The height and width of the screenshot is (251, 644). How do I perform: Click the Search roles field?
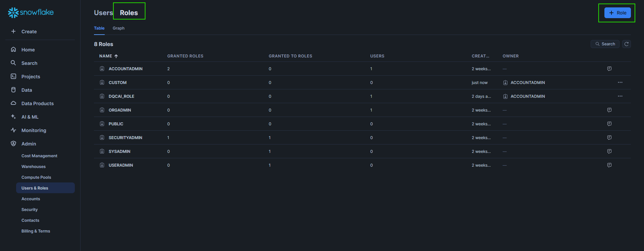(605, 44)
